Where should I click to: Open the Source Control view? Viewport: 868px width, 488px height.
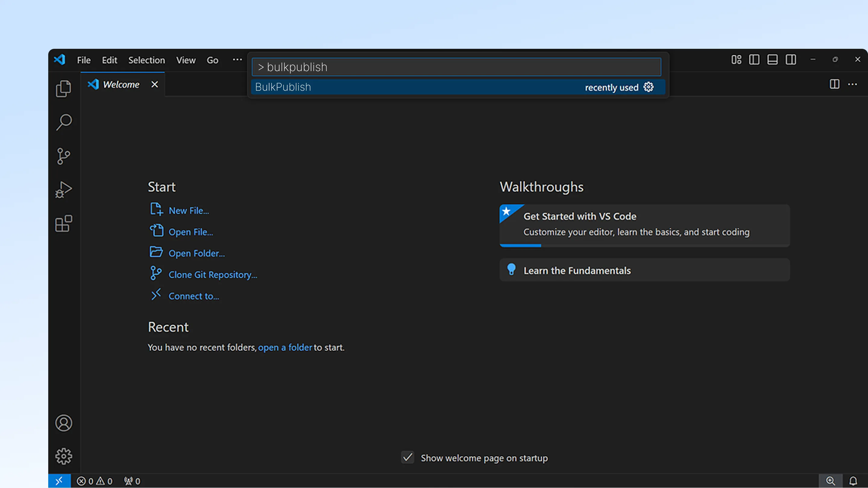[x=63, y=156]
